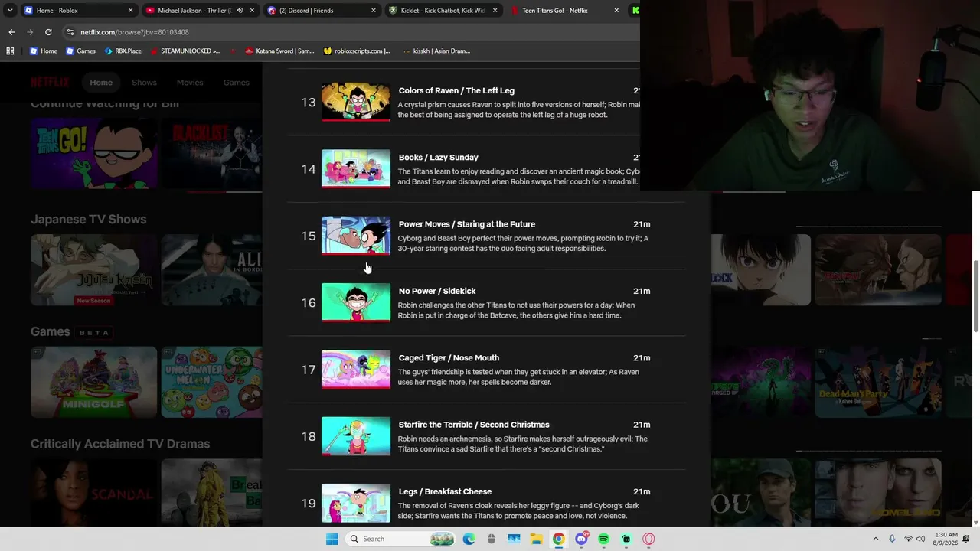Image resolution: width=980 pixels, height=551 pixels.
Task: Click the title 'Books / Lazy Sunday'
Action: (439, 158)
